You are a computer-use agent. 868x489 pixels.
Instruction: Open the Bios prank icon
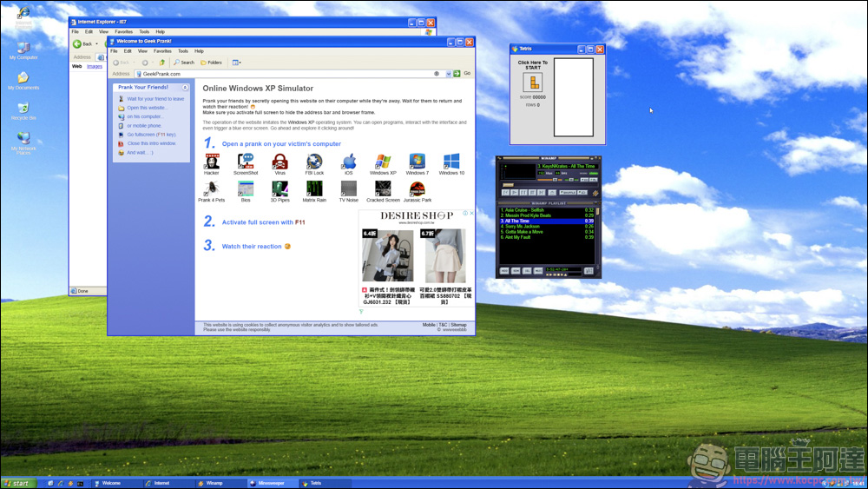pyautogui.click(x=246, y=192)
